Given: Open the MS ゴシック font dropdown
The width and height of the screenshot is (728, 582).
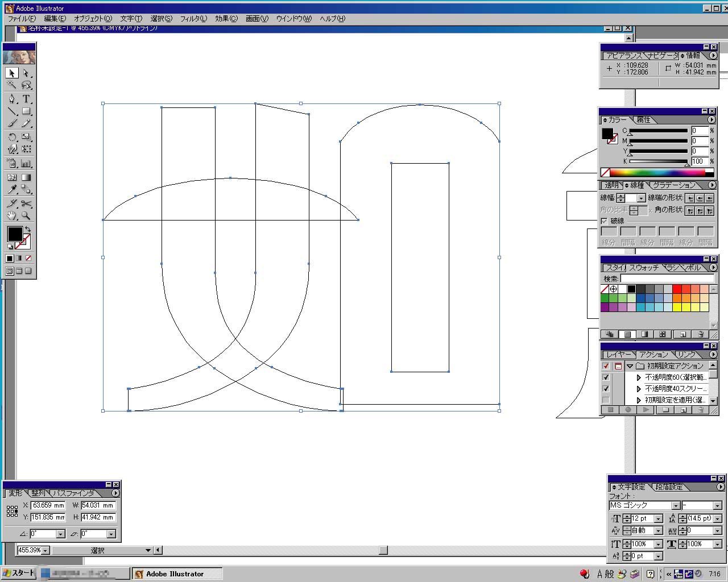Looking at the screenshot, I should pyautogui.click(x=676, y=505).
